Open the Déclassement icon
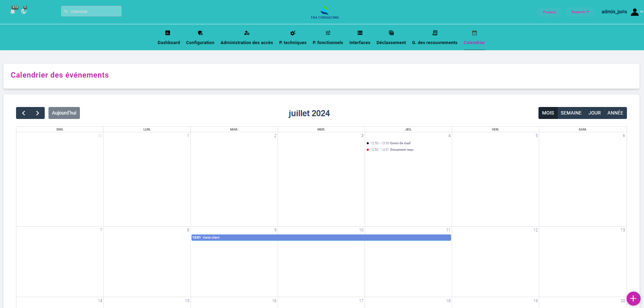 [391, 33]
